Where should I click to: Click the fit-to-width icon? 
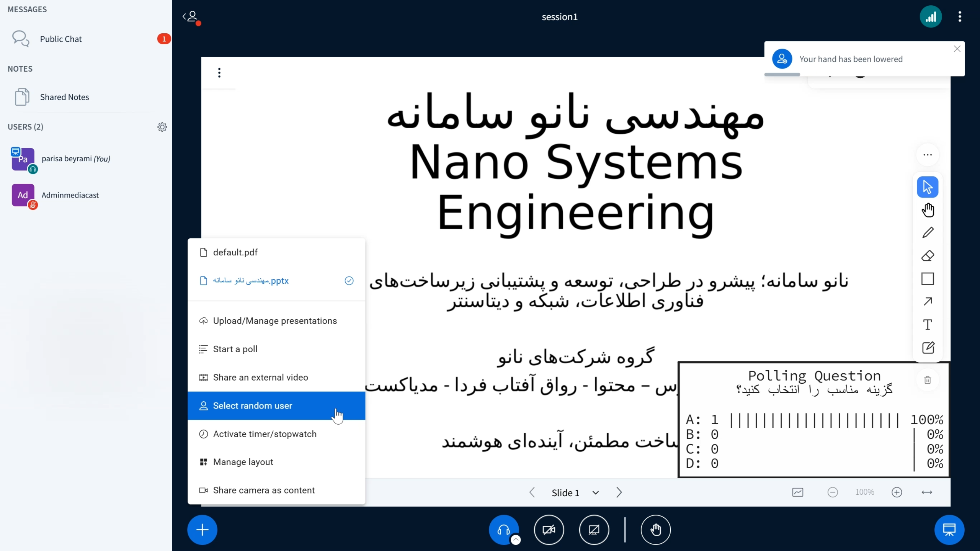pyautogui.click(x=927, y=492)
